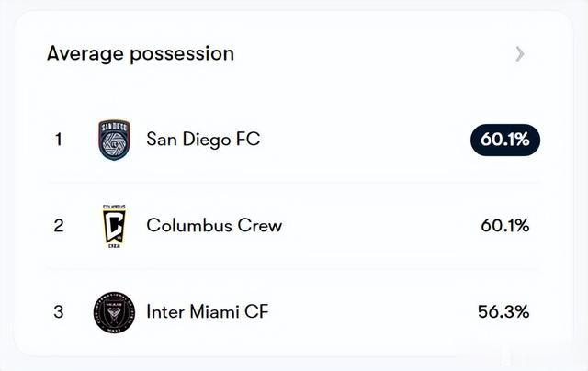Click rank number 2 for Columbus Crew
This screenshot has width=588, height=371.
(59, 226)
